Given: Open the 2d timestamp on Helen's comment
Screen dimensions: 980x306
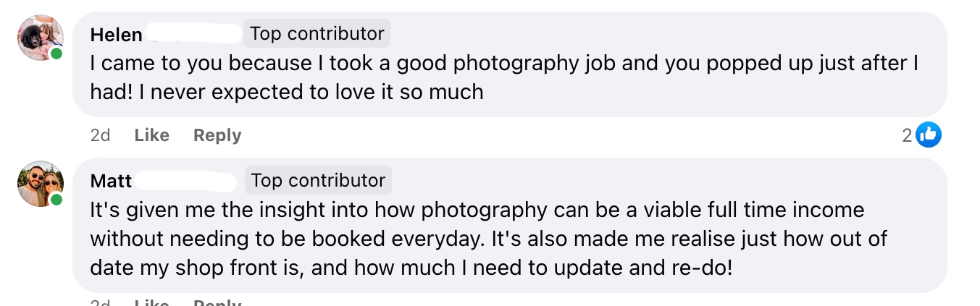Looking at the screenshot, I should [100, 135].
